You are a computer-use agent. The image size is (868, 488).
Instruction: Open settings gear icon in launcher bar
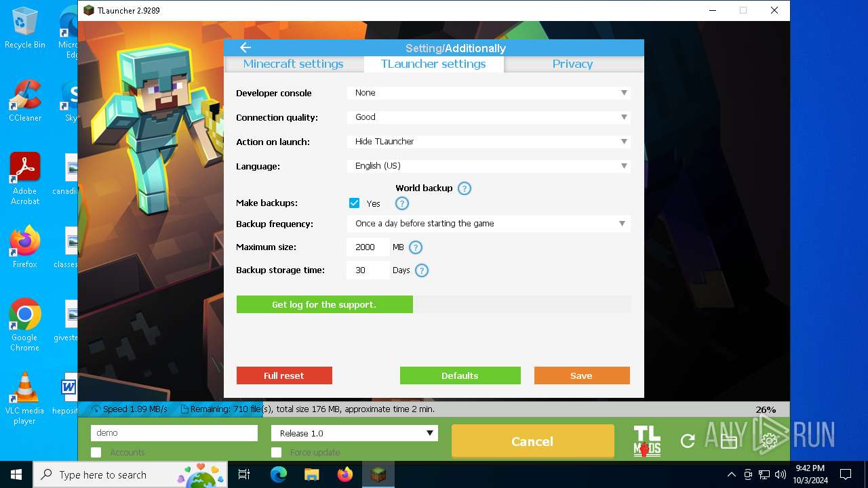pyautogui.click(x=769, y=441)
